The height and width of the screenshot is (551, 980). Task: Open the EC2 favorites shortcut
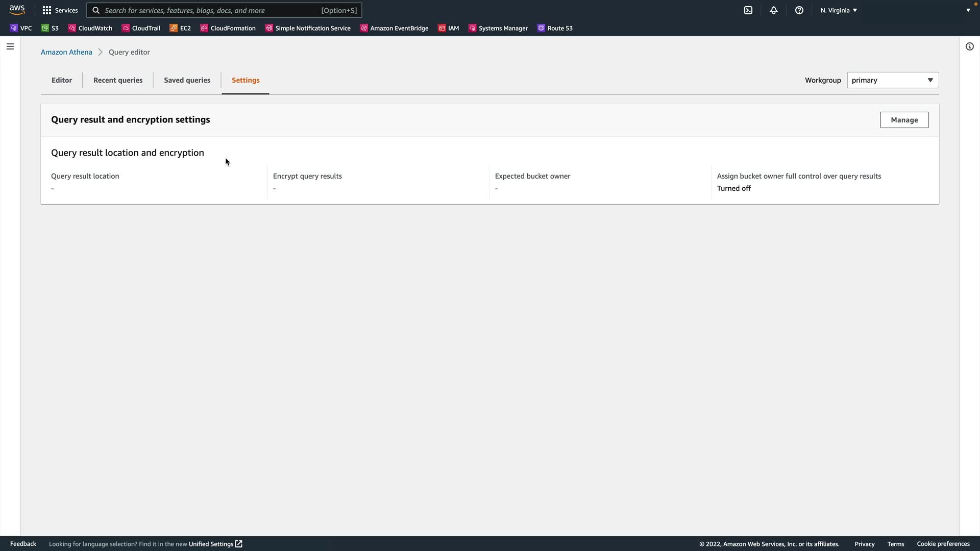pyautogui.click(x=180, y=28)
